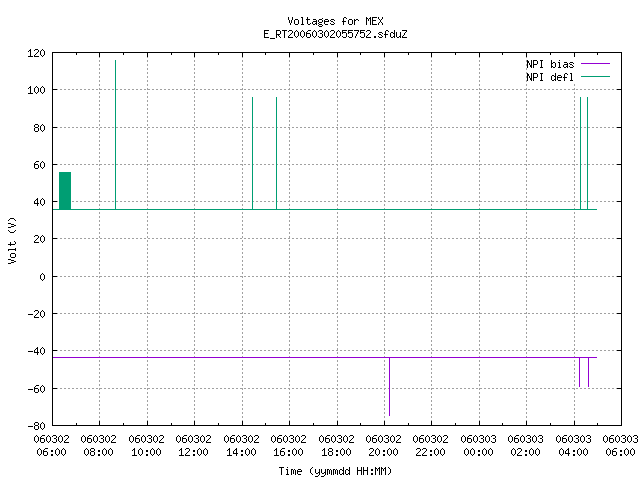Screen dimensions: 640x480
Task: Click the y-axis tick value -80
Action: [x=36, y=426]
